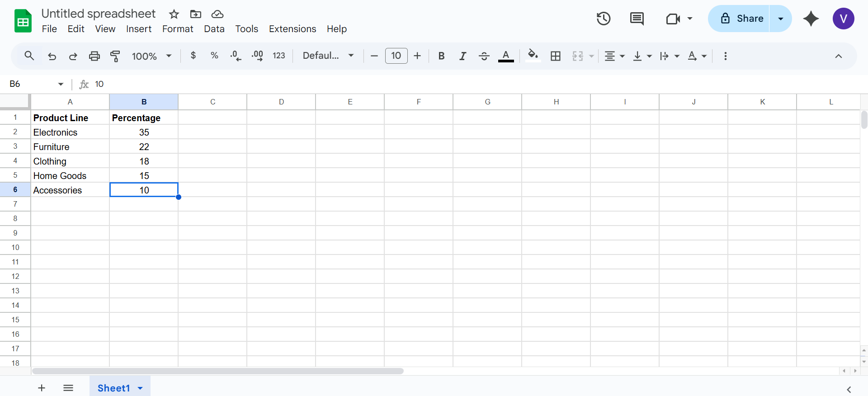
Task: Open version history clock icon
Action: [604, 19]
